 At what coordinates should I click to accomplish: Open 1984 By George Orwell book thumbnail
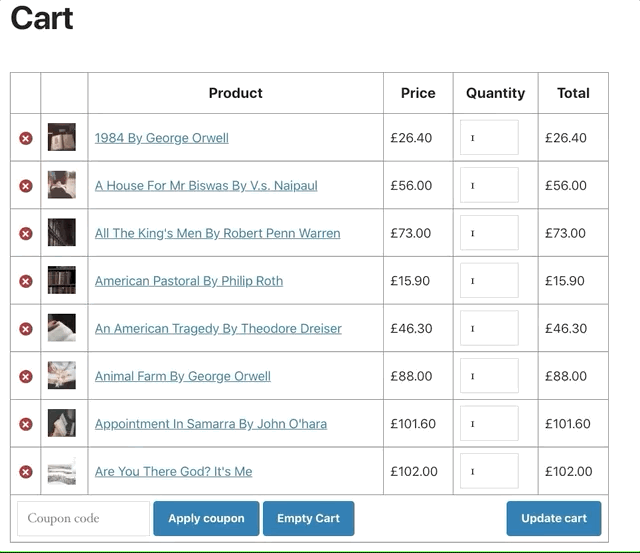click(x=62, y=137)
